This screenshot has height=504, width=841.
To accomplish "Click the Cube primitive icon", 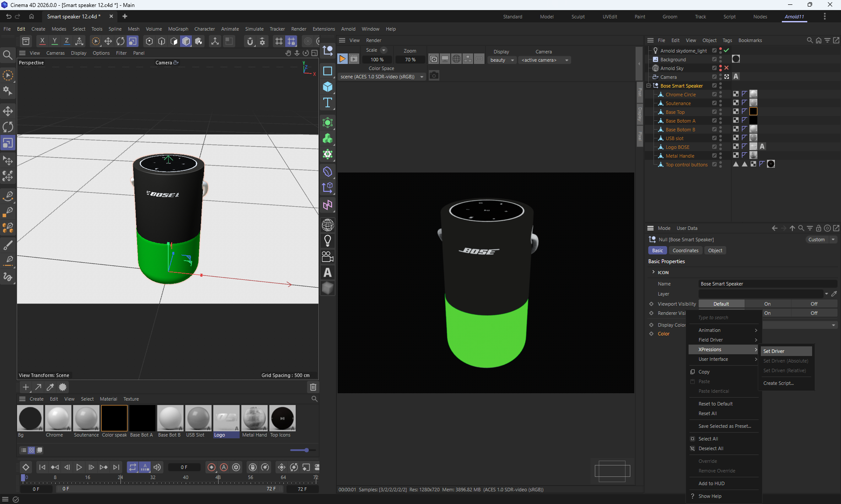I will coord(327,87).
